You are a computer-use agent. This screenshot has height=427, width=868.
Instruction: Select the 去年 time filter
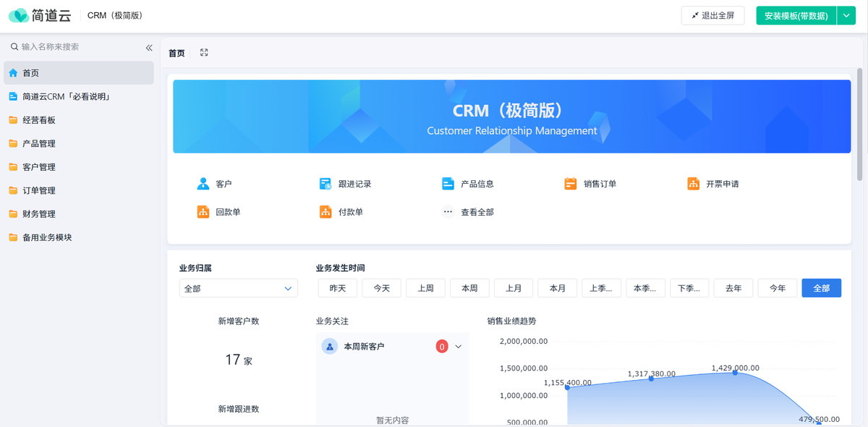point(733,288)
